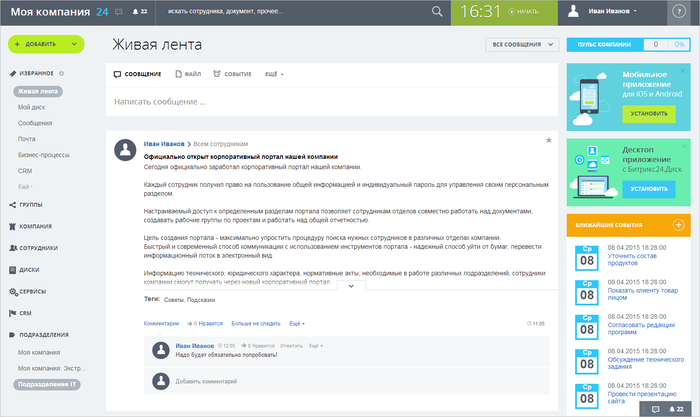Open the Все сообщения filter dropdown
Image resolution: width=700 pixels, height=417 pixels.
522,45
